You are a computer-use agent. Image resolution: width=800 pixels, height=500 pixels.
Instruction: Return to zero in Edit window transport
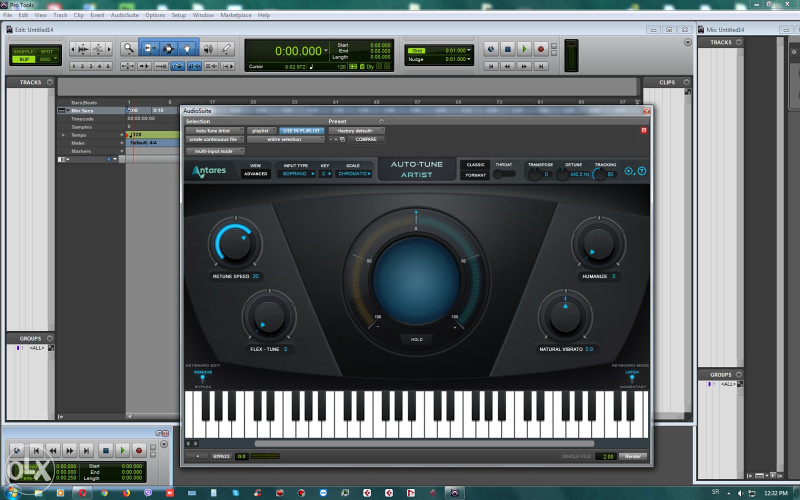[491, 66]
